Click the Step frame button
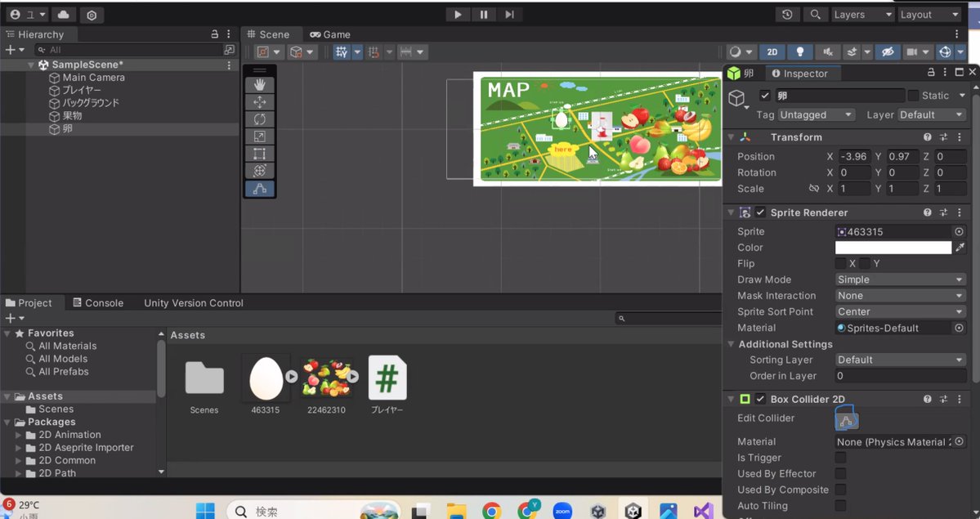 click(x=509, y=15)
